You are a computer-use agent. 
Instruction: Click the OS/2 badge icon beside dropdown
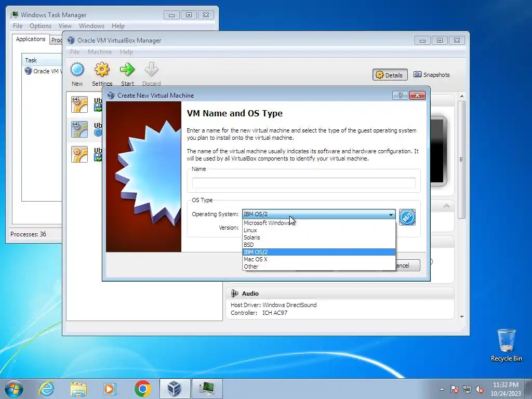tap(407, 217)
